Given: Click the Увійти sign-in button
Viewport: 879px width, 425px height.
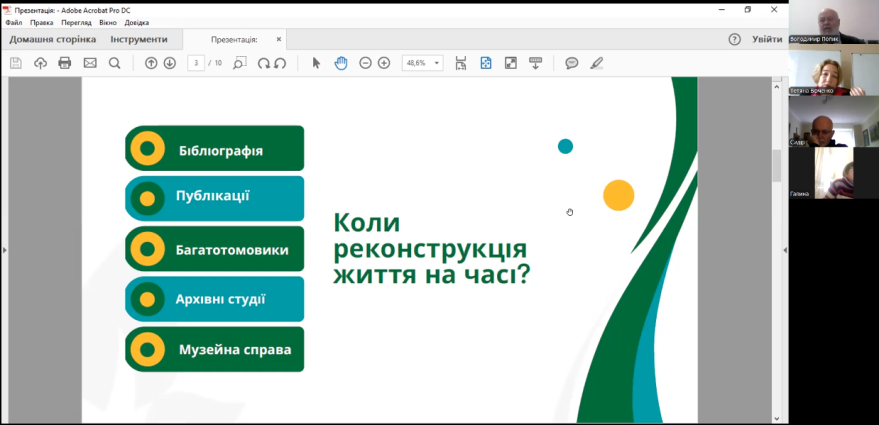Looking at the screenshot, I should (767, 39).
